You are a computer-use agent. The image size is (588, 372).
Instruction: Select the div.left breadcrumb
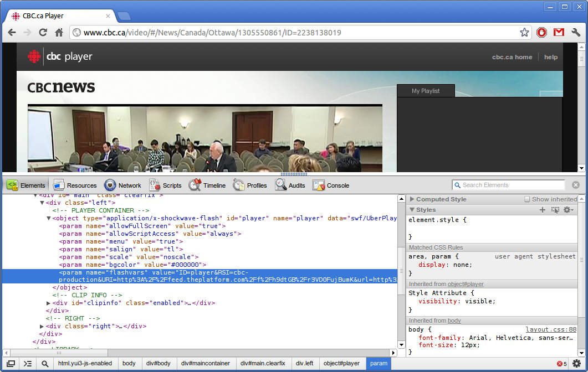click(304, 363)
